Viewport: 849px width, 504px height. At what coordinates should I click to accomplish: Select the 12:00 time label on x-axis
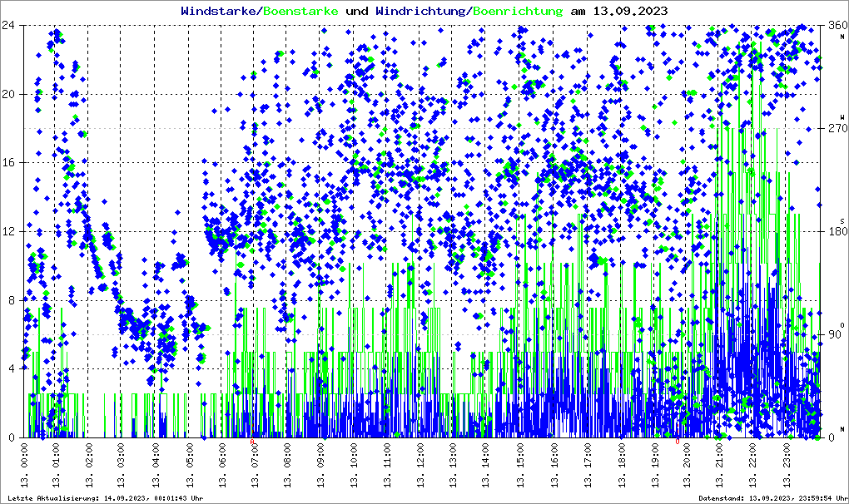click(422, 462)
